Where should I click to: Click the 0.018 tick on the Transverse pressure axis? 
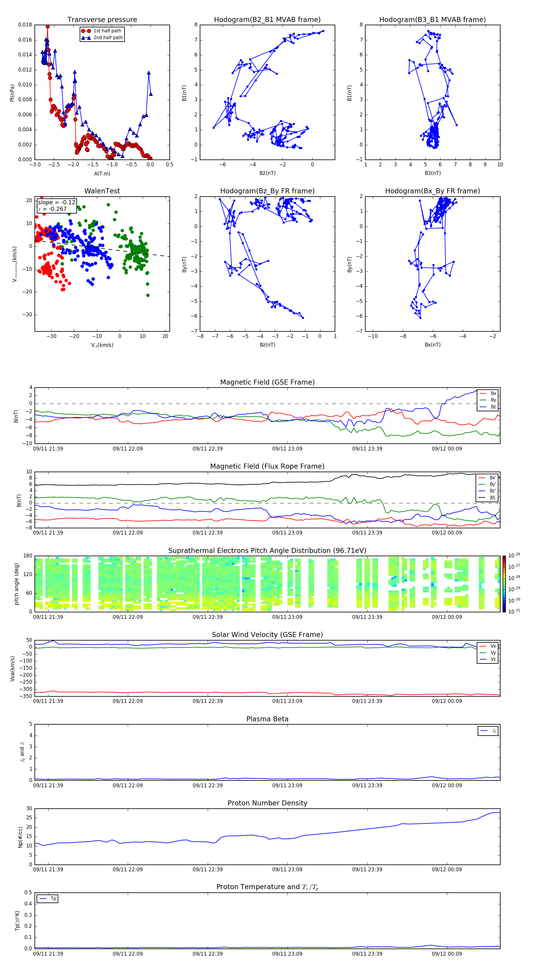click(x=25, y=25)
